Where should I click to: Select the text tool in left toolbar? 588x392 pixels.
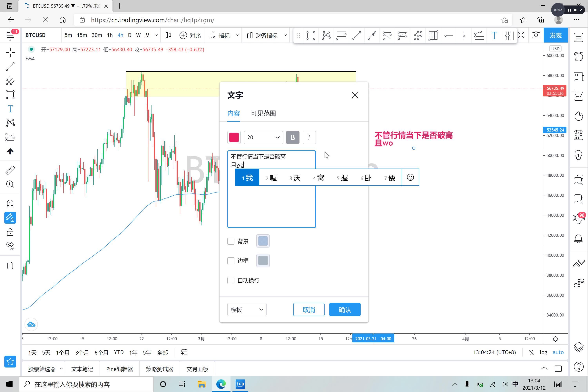click(10, 109)
